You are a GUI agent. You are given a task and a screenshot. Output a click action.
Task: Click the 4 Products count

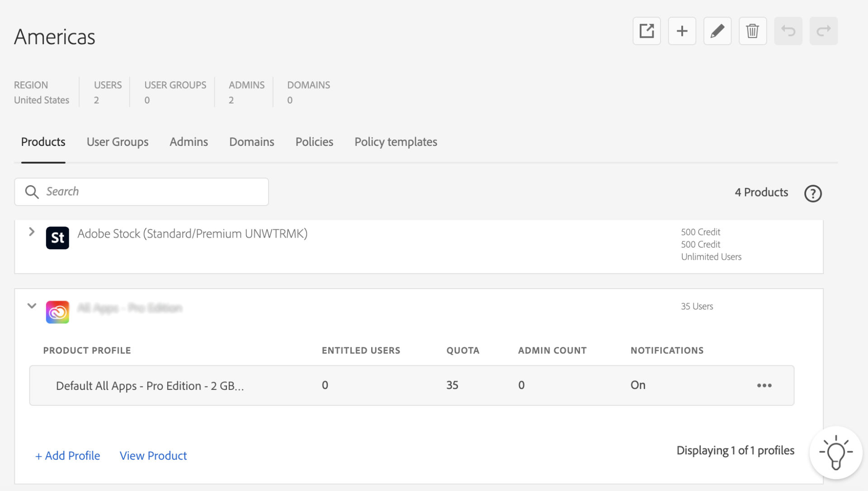(761, 192)
